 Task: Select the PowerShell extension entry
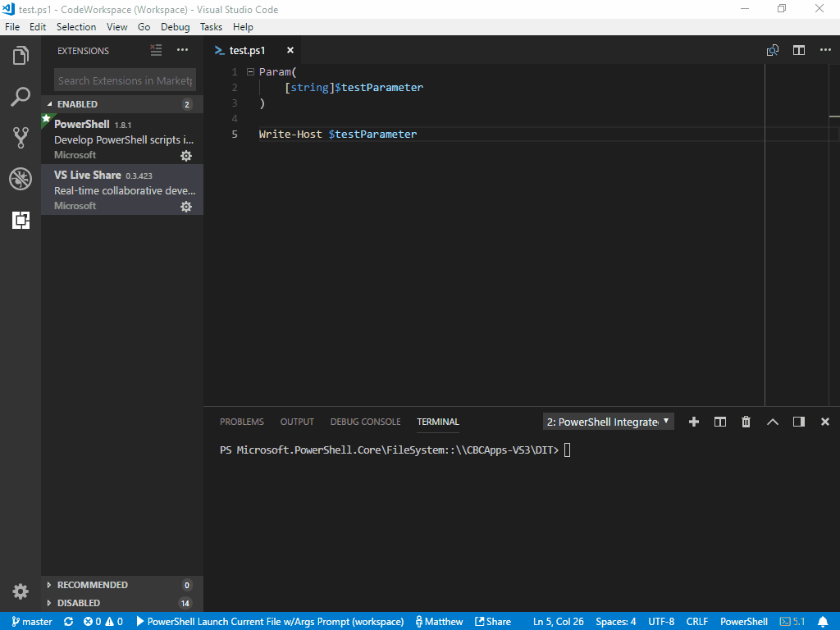tap(122, 139)
